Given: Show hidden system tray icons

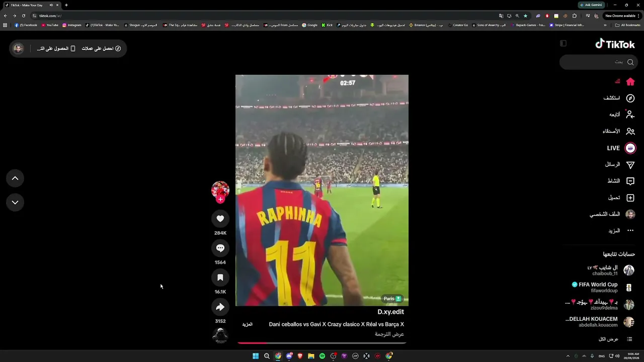Looking at the screenshot, I should [568, 356].
